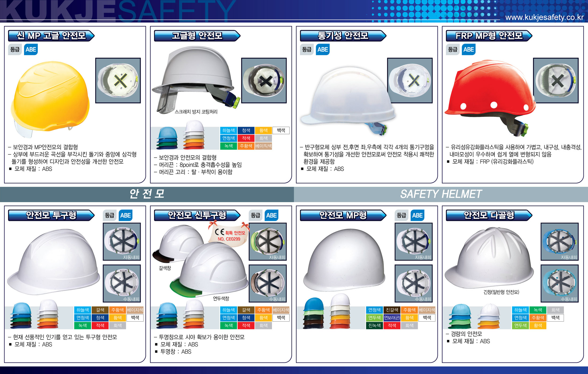Click the ABE grade badge beside 안전모 MP형
This screenshot has width=588, height=374.
click(417, 215)
